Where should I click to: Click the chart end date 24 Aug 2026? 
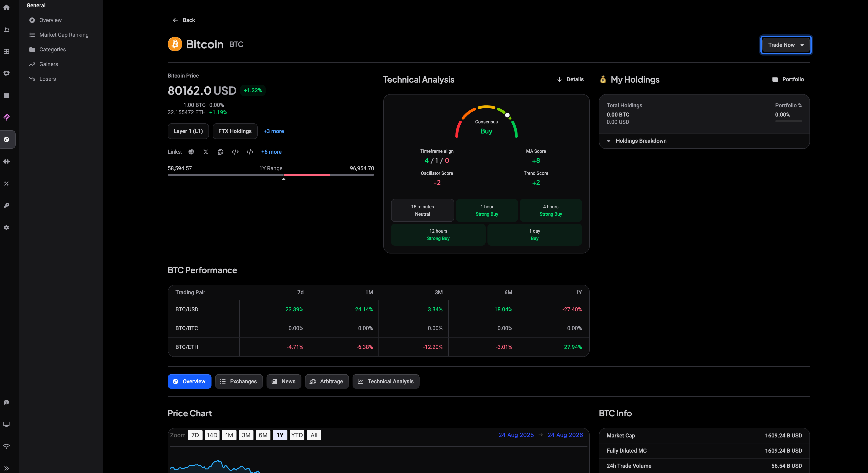coord(565,435)
